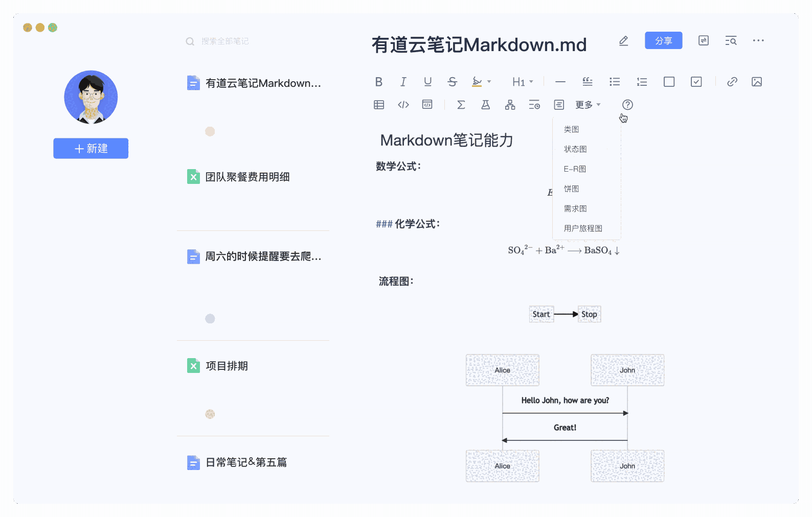Insert a sequence diagram
The image size is (812, 517).
pyautogui.click(x=559, y=105)
